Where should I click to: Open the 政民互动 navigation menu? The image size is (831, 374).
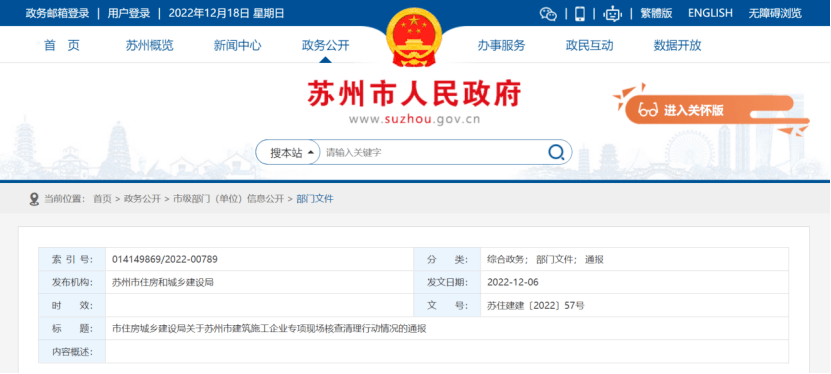(x=589, y=46)
